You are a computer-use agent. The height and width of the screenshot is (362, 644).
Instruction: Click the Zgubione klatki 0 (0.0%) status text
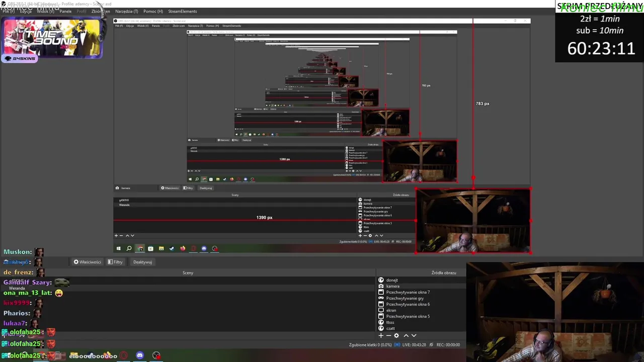(370, 345)
